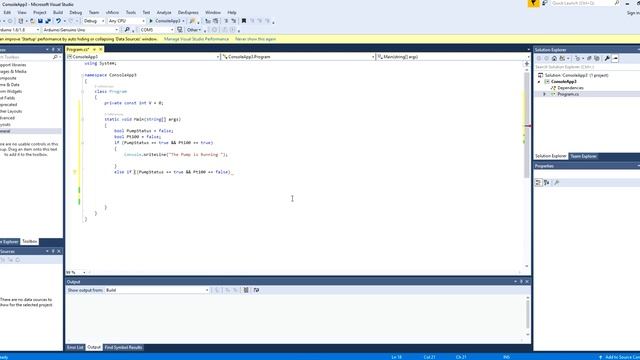
Task: Click the Collapse All icon in Solution Explorer
Action: [x=589, y=58]
